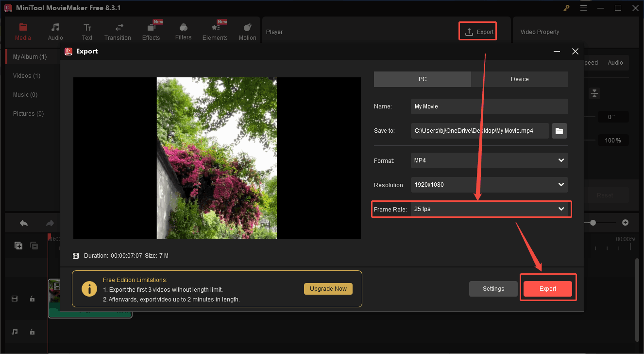Image resolution: width=644 pixels, height=354 pixels.
Task: Expand the Frame Rate 25 fps dropdown
Action: click(489, 209)
